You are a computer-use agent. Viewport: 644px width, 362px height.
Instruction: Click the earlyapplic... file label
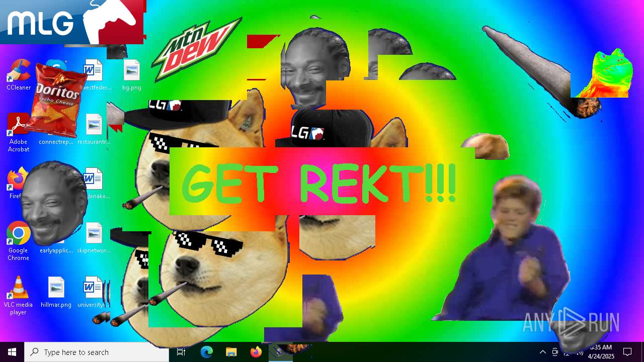click(x=56, y=250)
